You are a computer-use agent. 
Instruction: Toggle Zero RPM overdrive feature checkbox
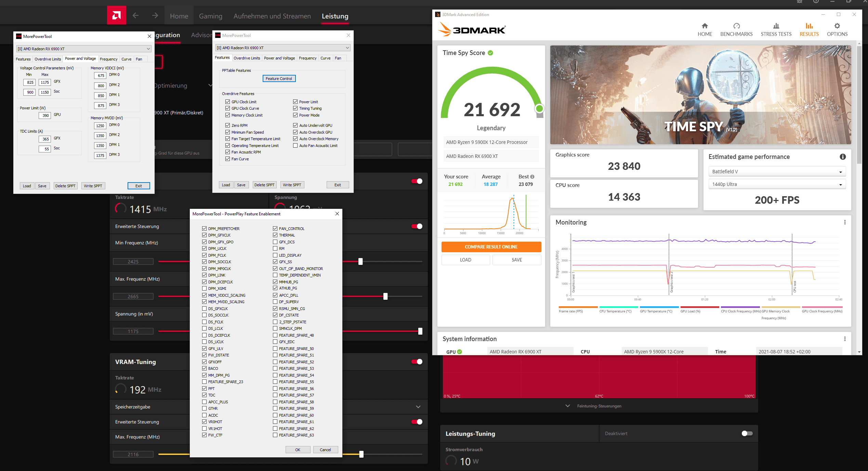pyautogui.click(x=227, y=125)
